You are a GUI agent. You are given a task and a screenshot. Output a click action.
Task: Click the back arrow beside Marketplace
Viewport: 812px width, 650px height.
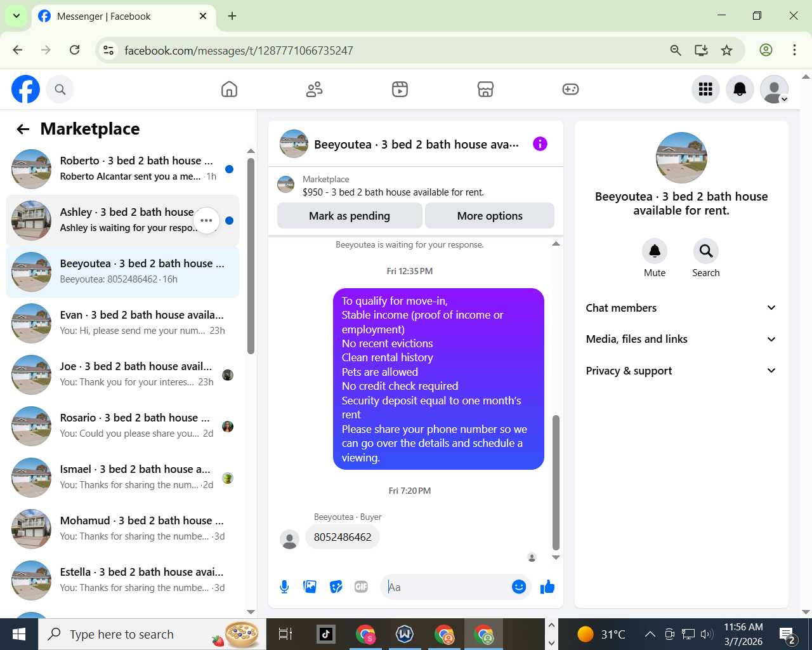(x=23, y=129)
